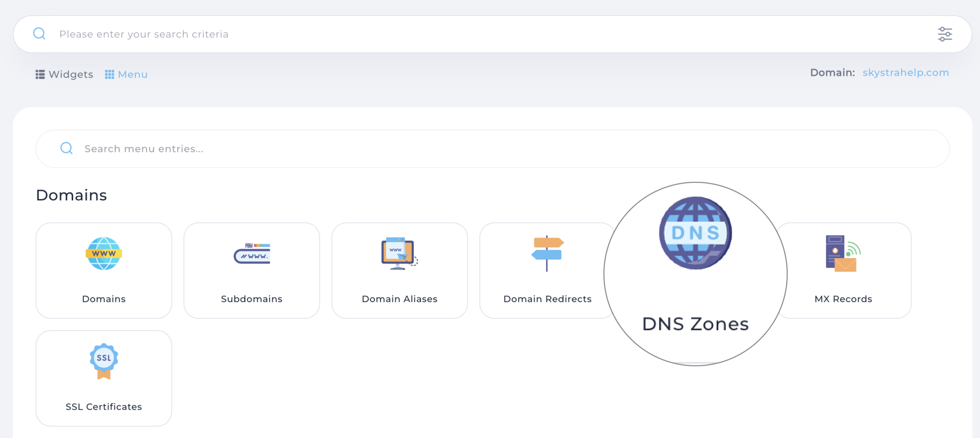Open the domain selector next to Domain label
Viewport: 980px width, 438px height.
[x=905, y=72]
